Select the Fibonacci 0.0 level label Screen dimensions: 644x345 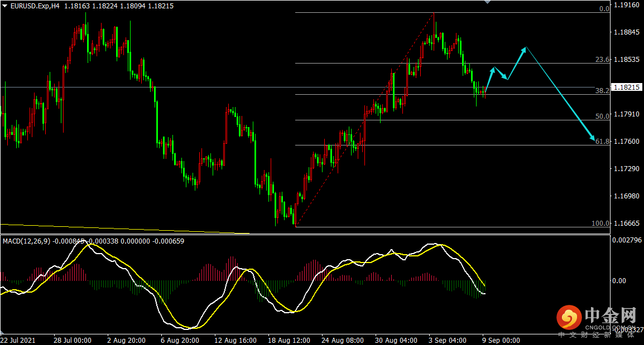click(604, 8)
